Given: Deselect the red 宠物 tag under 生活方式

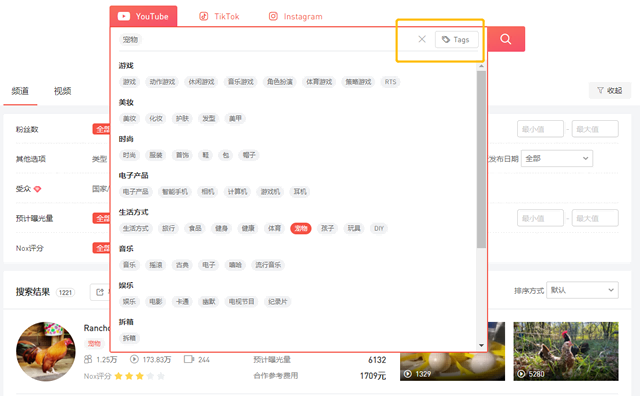Looking at the screenshot, I should click(301, 229).
